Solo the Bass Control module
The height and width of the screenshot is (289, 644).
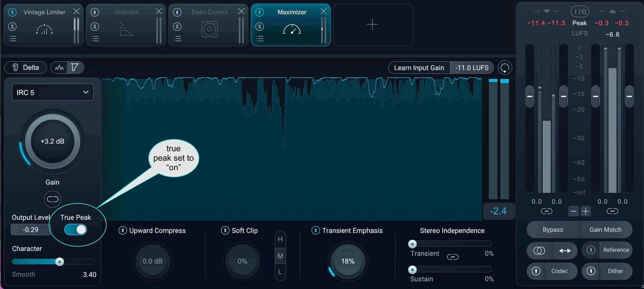click(x=177, y=27)
